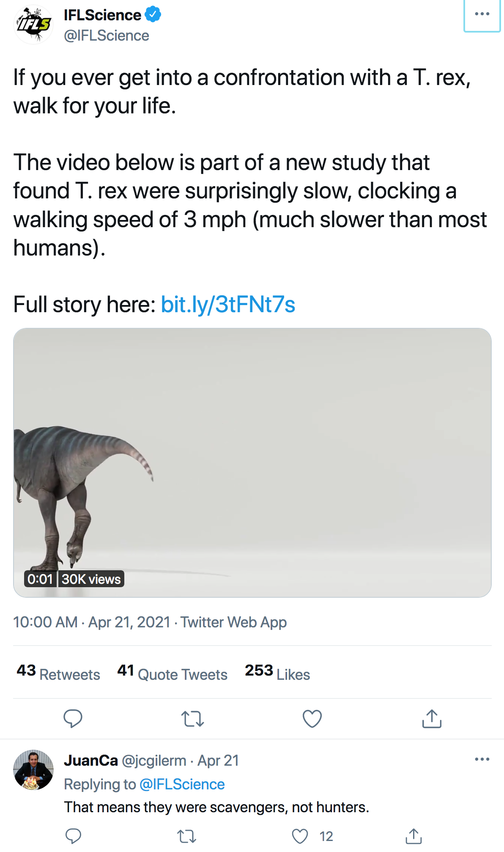Open the @IFLScience handle under the name
Image resolution: width=504 pixels, height=852 pixels.
point(107,36)
